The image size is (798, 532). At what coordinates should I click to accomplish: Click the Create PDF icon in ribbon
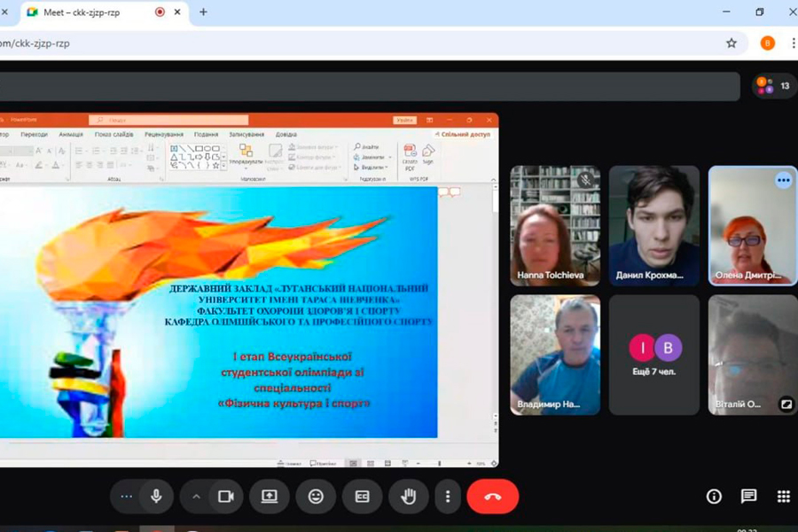point(410,157)
